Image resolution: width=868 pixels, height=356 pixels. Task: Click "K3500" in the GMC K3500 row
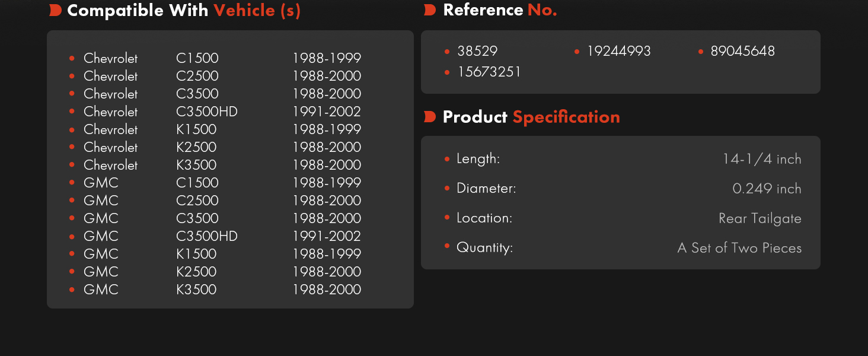[x=196, y=290]
